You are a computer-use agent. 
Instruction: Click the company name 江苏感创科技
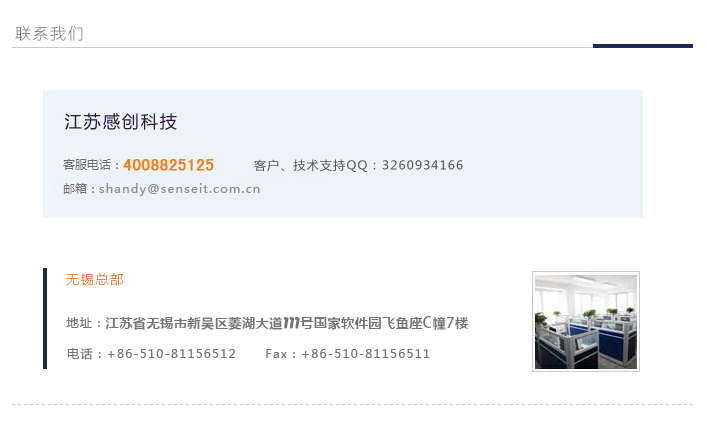[x=121, y=122]
